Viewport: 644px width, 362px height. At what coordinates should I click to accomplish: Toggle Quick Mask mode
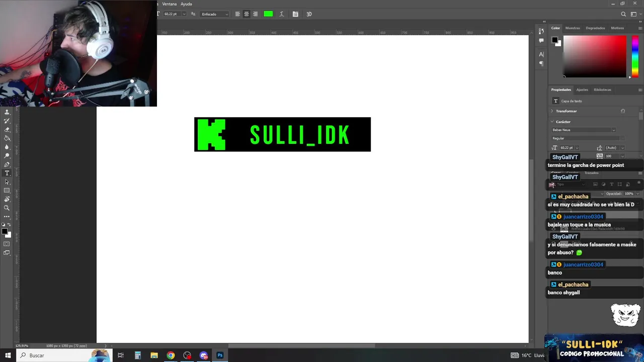pos(7,244)
